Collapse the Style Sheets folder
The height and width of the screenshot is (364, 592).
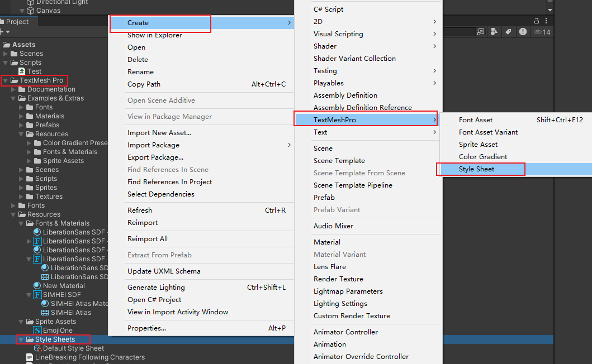[21, 339]
